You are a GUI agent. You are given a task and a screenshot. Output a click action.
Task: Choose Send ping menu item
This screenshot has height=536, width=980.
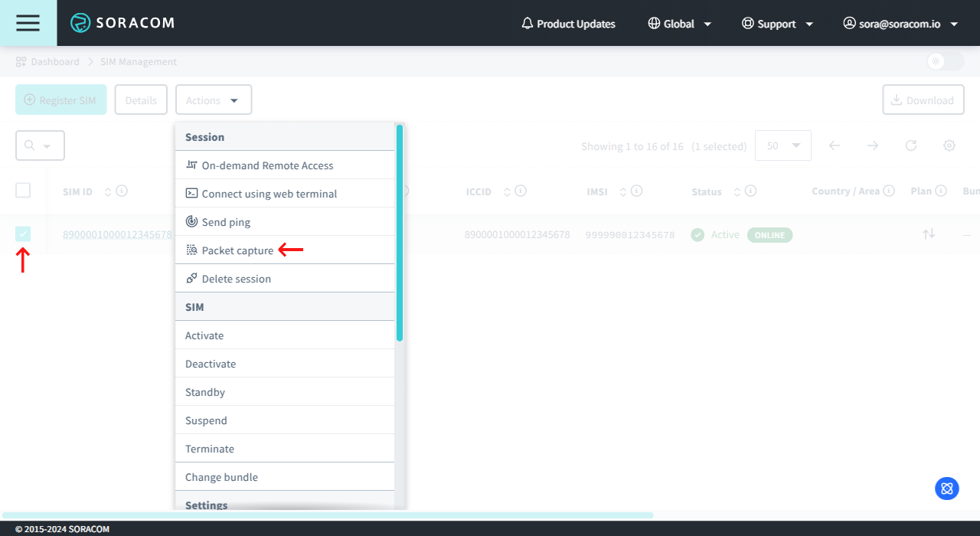[x=226, y=222]
